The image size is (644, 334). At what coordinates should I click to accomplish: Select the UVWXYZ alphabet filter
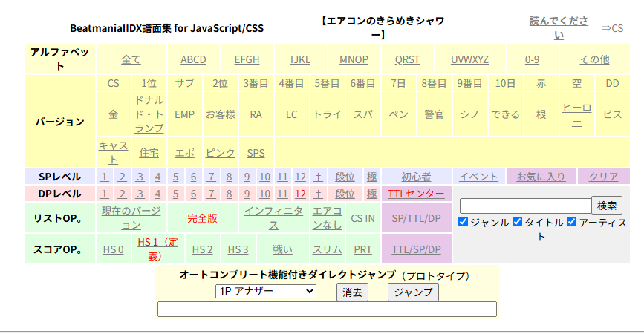[470, 60]
